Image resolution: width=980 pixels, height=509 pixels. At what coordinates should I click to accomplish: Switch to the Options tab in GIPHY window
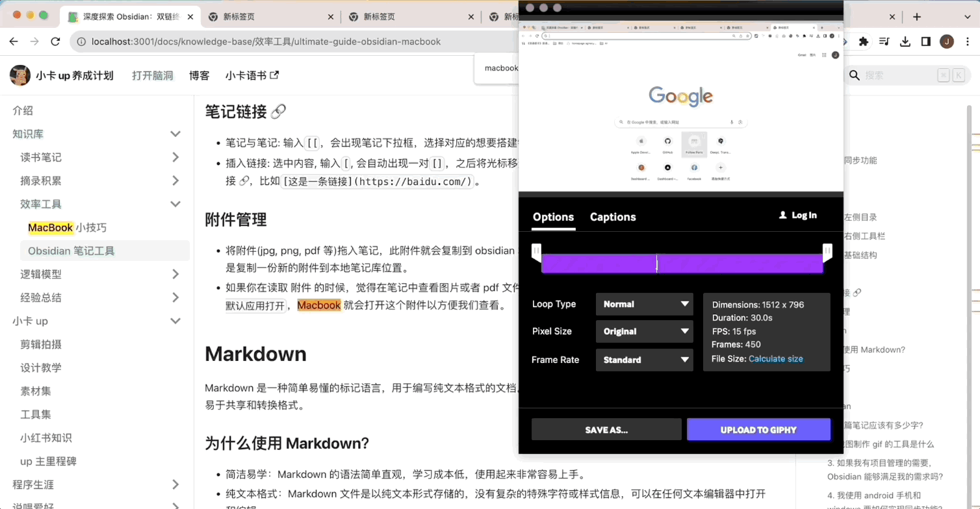click(x=553, y=217)
